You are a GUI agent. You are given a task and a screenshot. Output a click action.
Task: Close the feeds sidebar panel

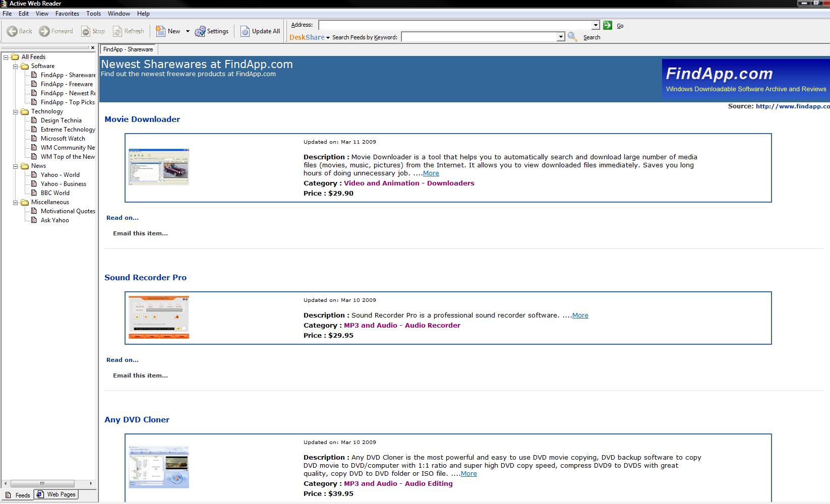(93, 48)
